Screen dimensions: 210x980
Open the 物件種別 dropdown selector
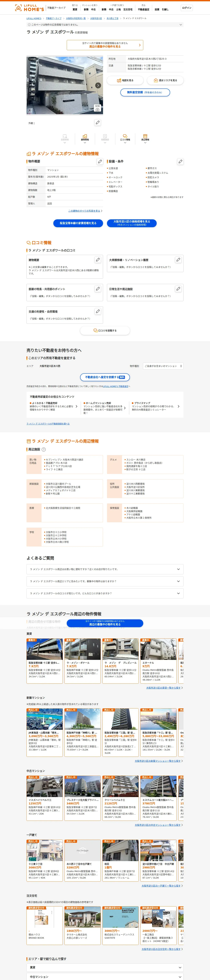pyautogui.click(x=163, y=366)
